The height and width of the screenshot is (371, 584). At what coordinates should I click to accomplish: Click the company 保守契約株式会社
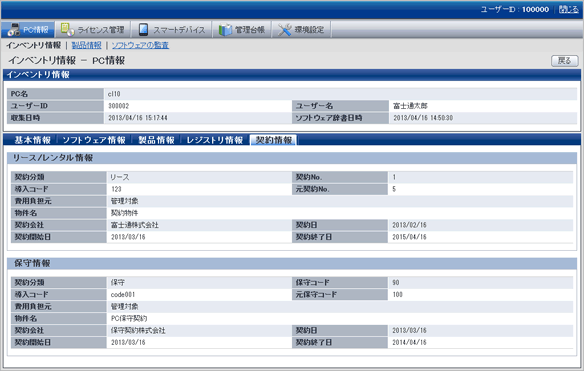(x=138, y=330)
